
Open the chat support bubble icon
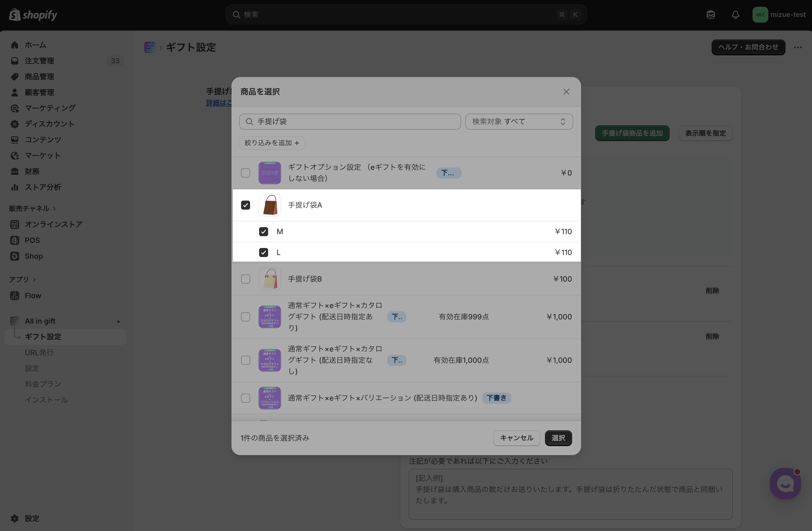point(785,484)
